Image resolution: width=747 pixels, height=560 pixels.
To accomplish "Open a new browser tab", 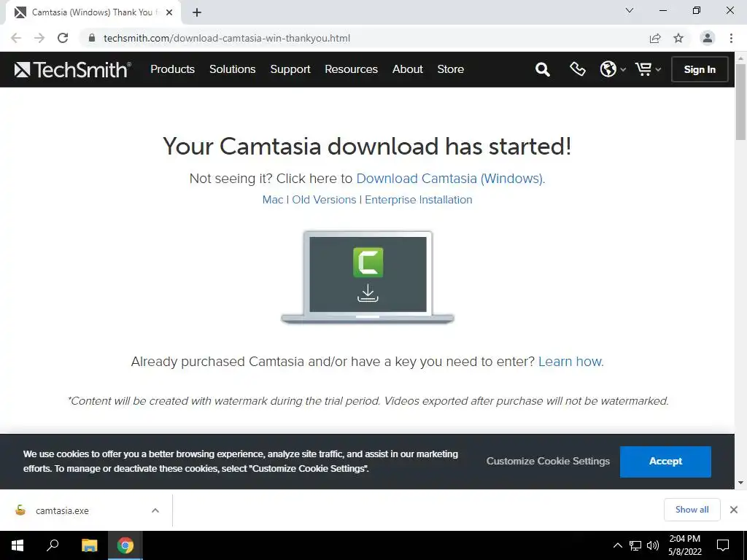I will 197,12.
